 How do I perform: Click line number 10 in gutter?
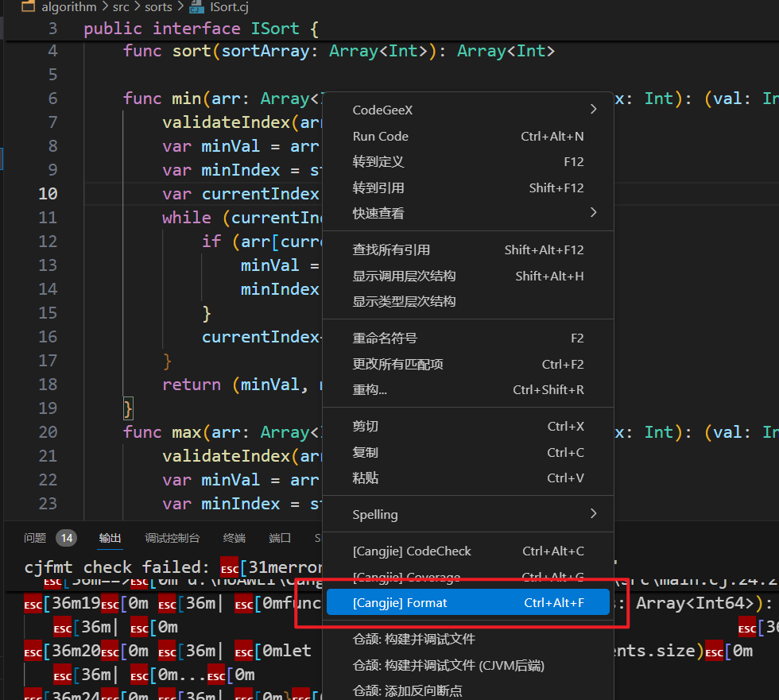48,194
